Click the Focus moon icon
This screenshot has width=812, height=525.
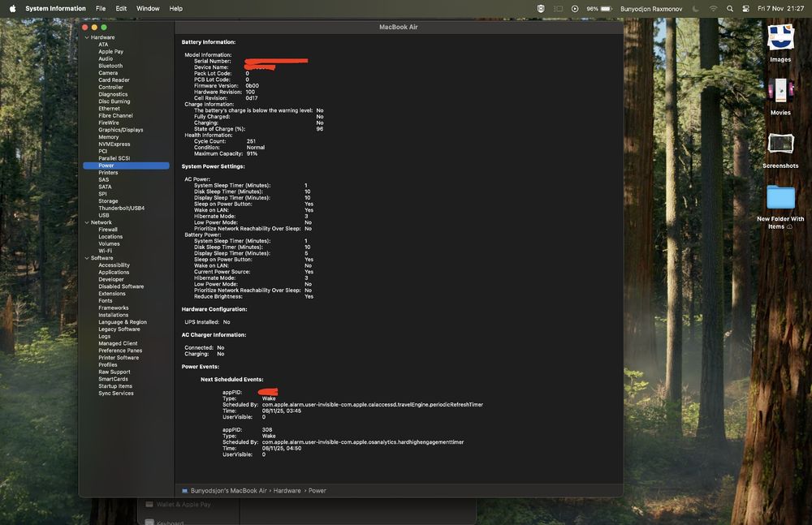(x=696, y=8)
